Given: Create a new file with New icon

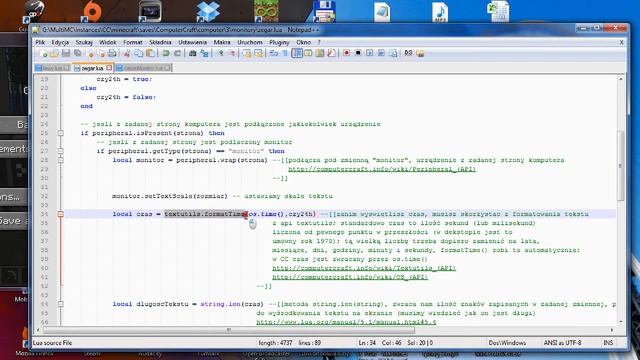Looking at the screenshot, I should (x=44, y=53).
